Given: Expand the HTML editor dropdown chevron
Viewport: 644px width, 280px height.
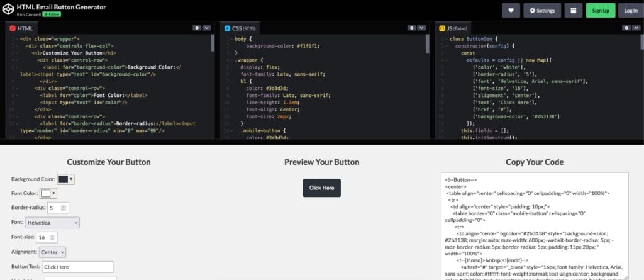Looking at the screenshot, I should pyautogui.click(x=206, y=28).
